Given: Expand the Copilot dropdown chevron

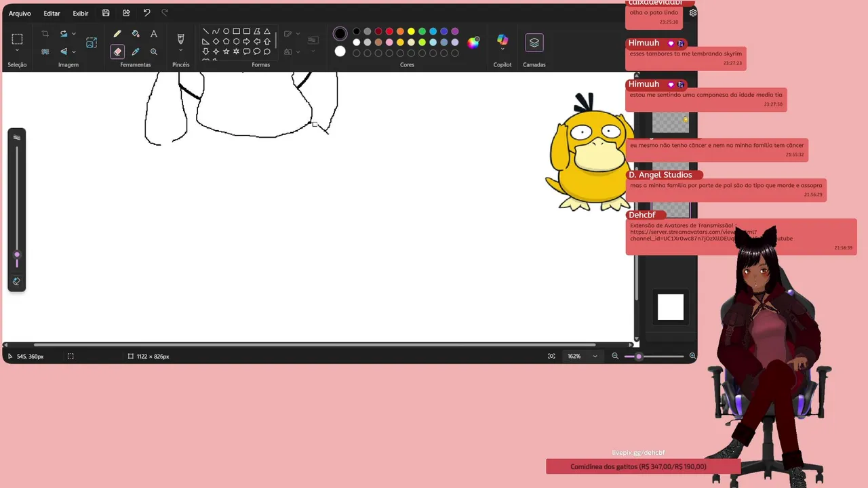Looking at the screenshot, I should [502, 49].
